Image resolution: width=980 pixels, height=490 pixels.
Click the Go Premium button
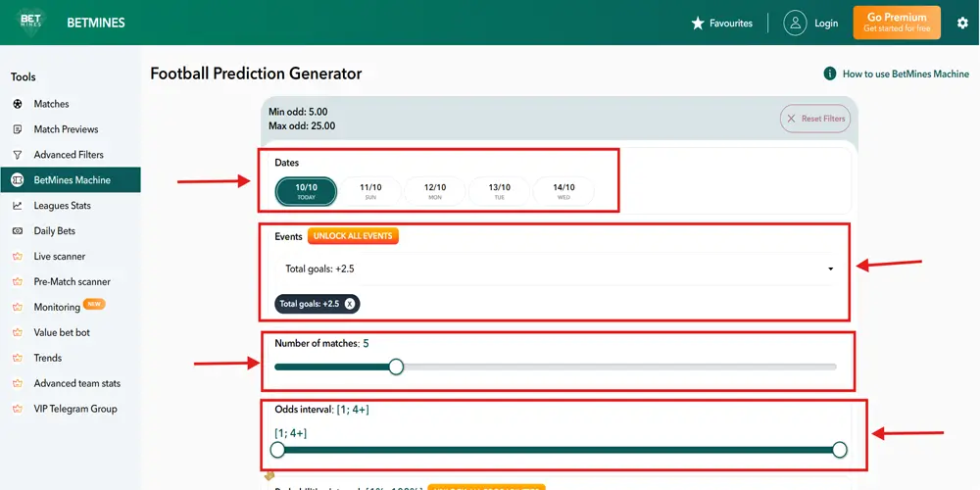(897, 23)
